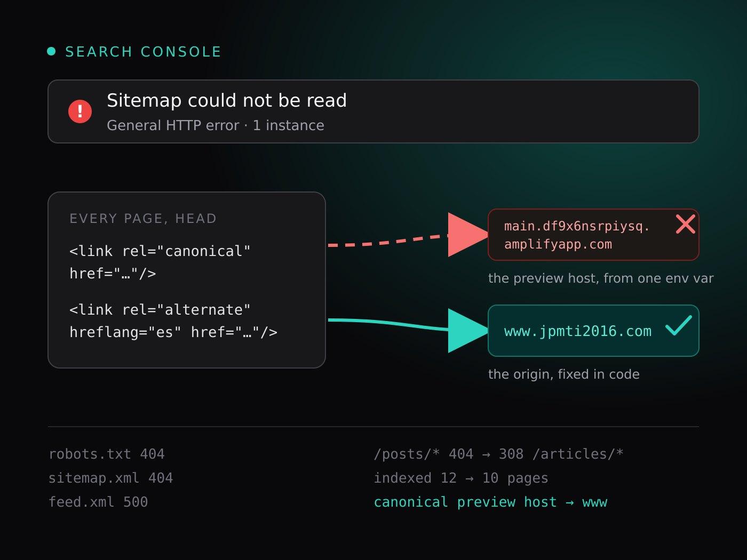Screen dimensions: 747x560
Task: Click the "canonical preview host → www" line
Action: click(491, 502)
